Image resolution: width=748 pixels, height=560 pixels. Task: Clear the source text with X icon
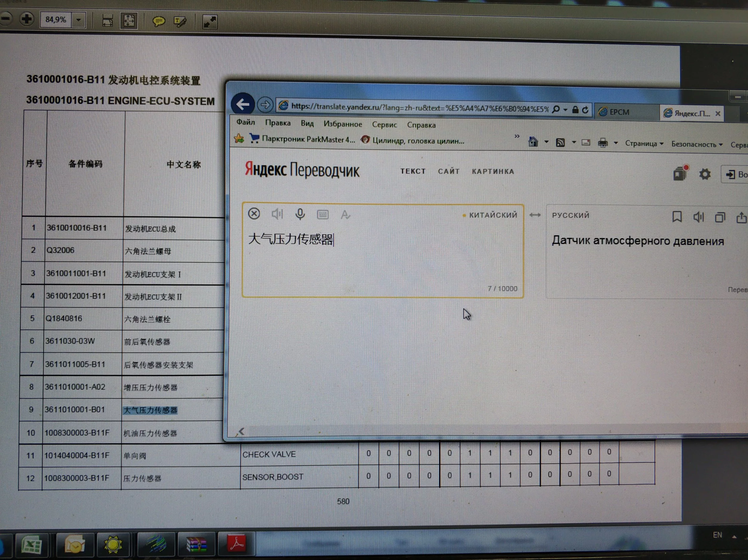point(254,214)
